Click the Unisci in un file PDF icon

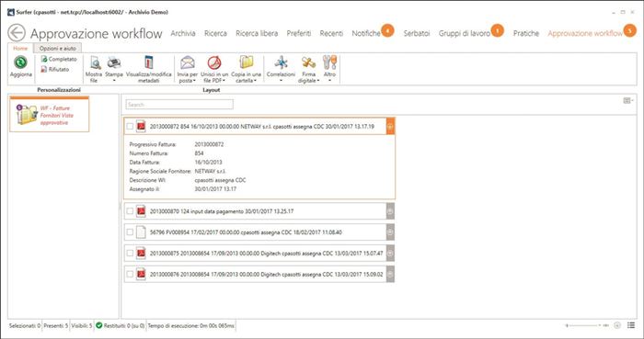(214, 62)
